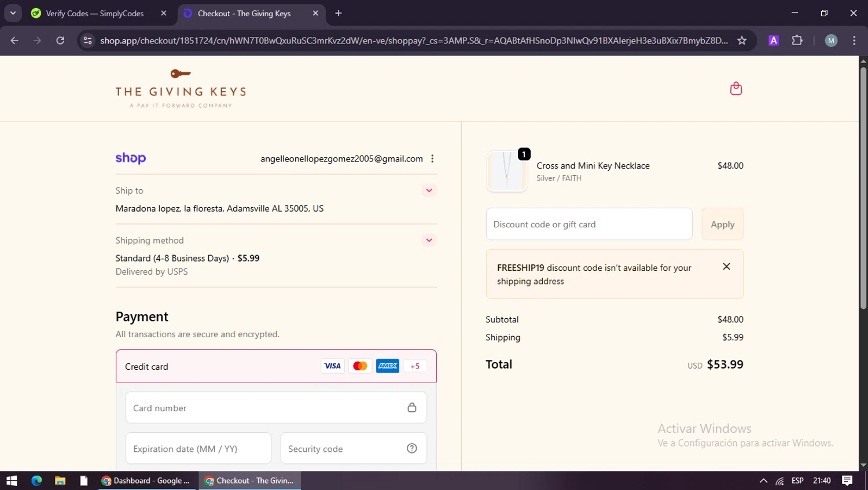Image resolution: width=868 pixels, height=490 pixels.
Task: Click the Shipping $5.99 amount in summary
Action: point(733,337)
